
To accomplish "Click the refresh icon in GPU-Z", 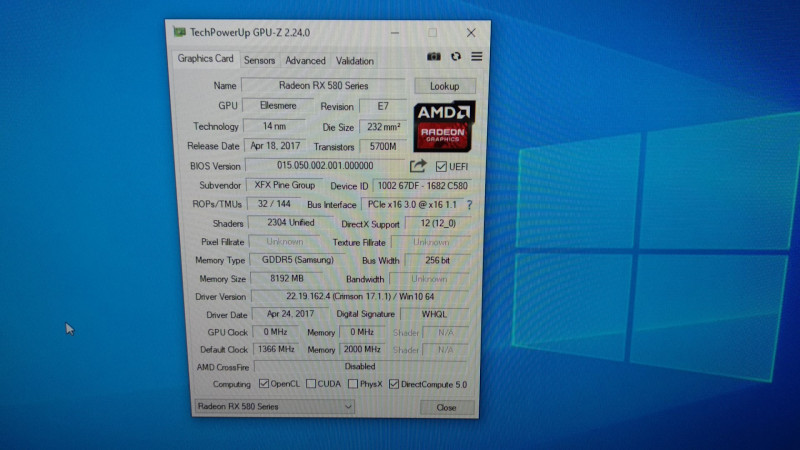I will pos(456,57).
